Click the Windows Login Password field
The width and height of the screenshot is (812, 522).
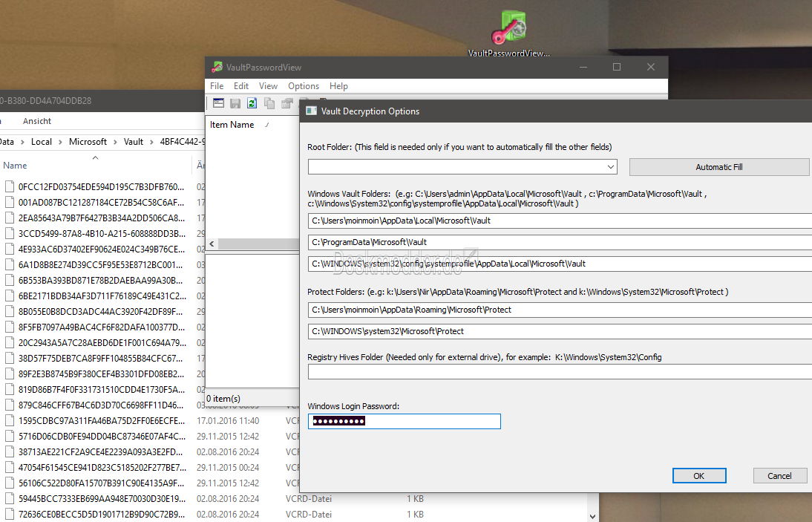tap(405, 421)
